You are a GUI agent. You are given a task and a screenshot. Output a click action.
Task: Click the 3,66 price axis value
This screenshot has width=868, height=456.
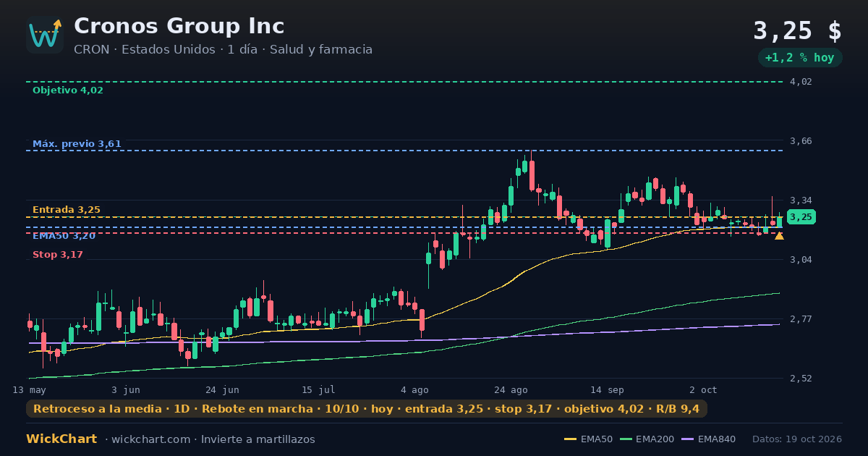pyautogui.click(x=801, y=141)
